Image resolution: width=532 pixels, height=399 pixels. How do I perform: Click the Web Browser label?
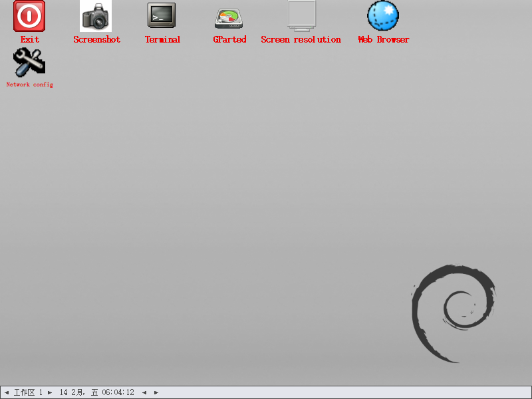point(384,39)
